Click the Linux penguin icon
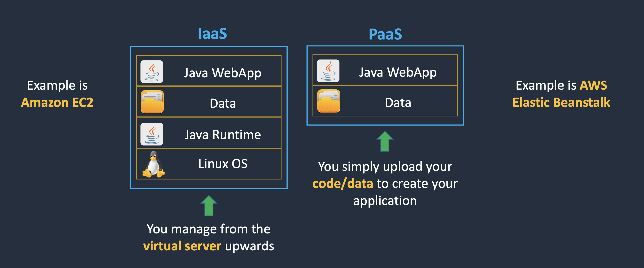The image size is (644, 268). [153, 164]
